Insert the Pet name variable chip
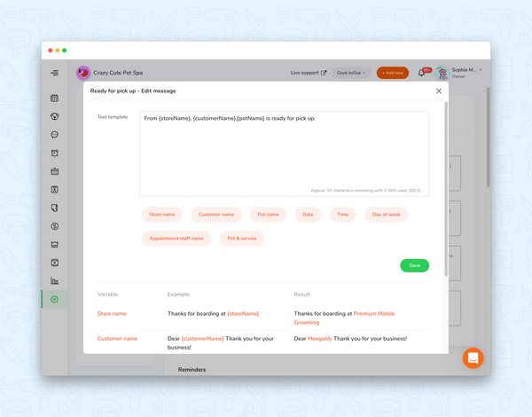Viewport: 532px width, 417px height. pos(267,215)
